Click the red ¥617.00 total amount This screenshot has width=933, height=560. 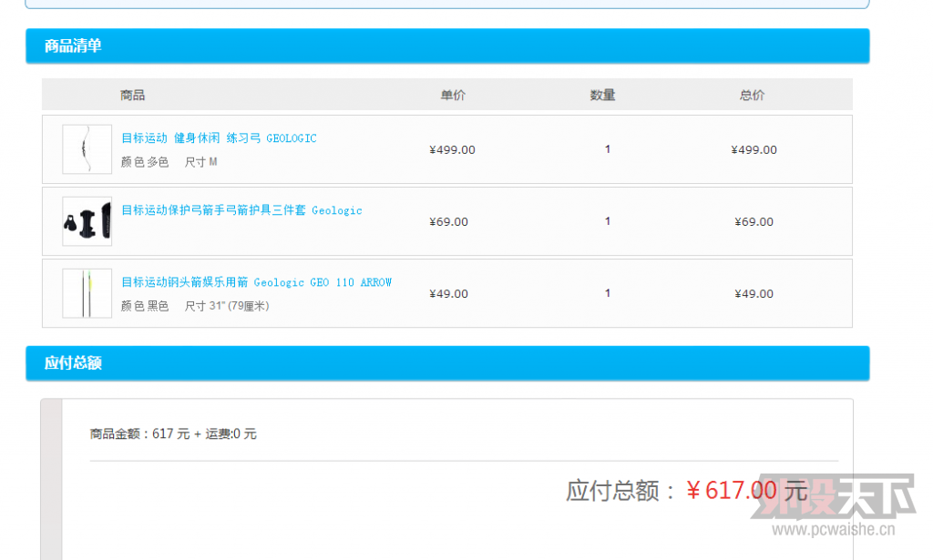point(732,491)
